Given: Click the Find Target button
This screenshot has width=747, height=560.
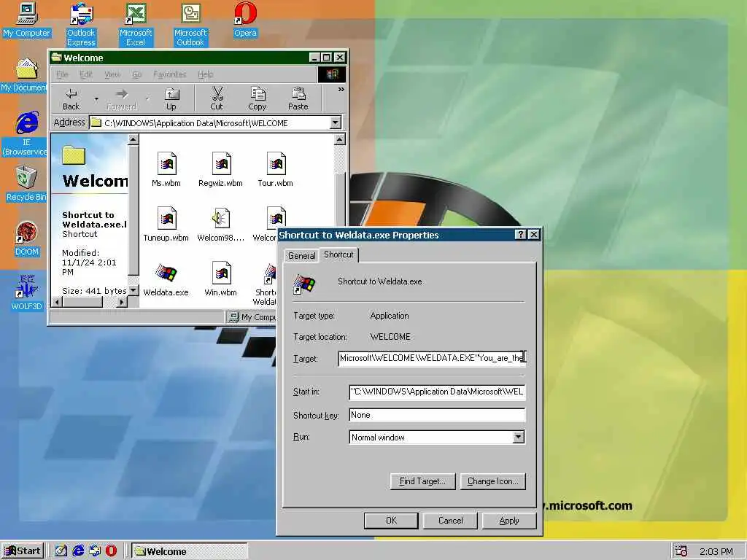Looking at the screenshot, I should (x=422, y=481).
